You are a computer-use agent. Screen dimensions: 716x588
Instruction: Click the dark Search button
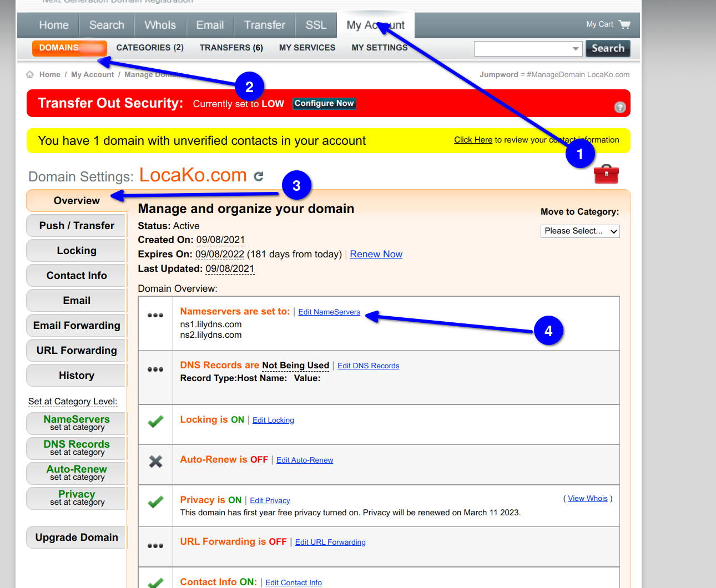(x=608, y=48)
